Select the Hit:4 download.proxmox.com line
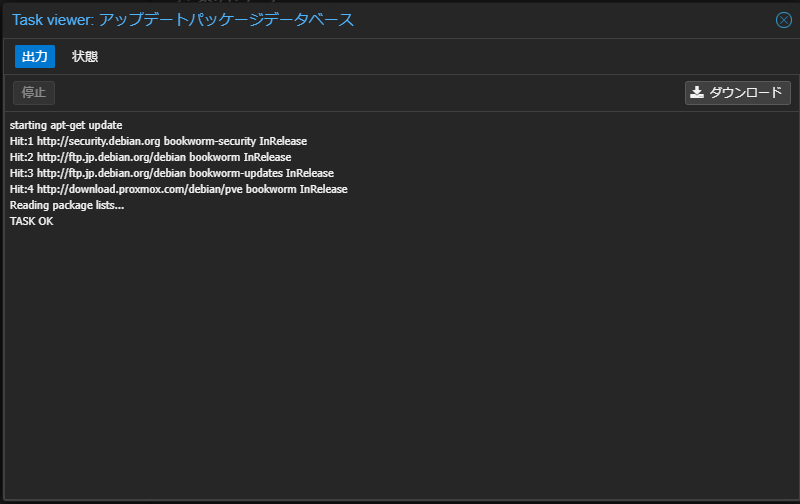Viewport: 800px width, 504px height. point(179,189)
